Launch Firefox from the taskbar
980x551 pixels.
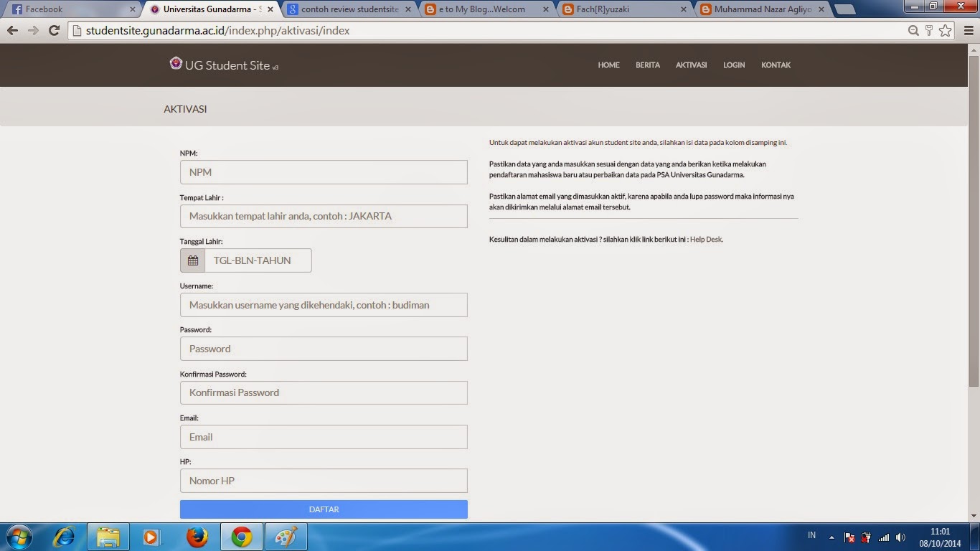tap(197, 537)
